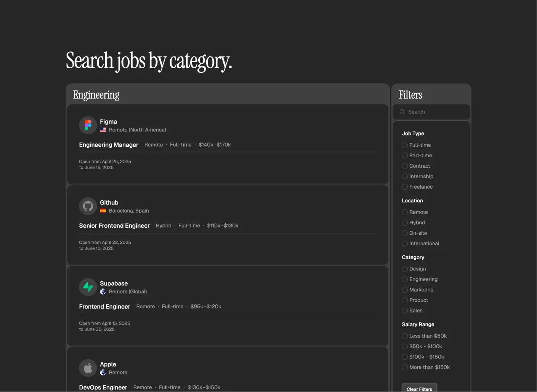The height and width of the screenshot is (392, 537).
Task: Click the Spain flag beside Barcelona
Action: pyautogui.click(x=103, y=211)
